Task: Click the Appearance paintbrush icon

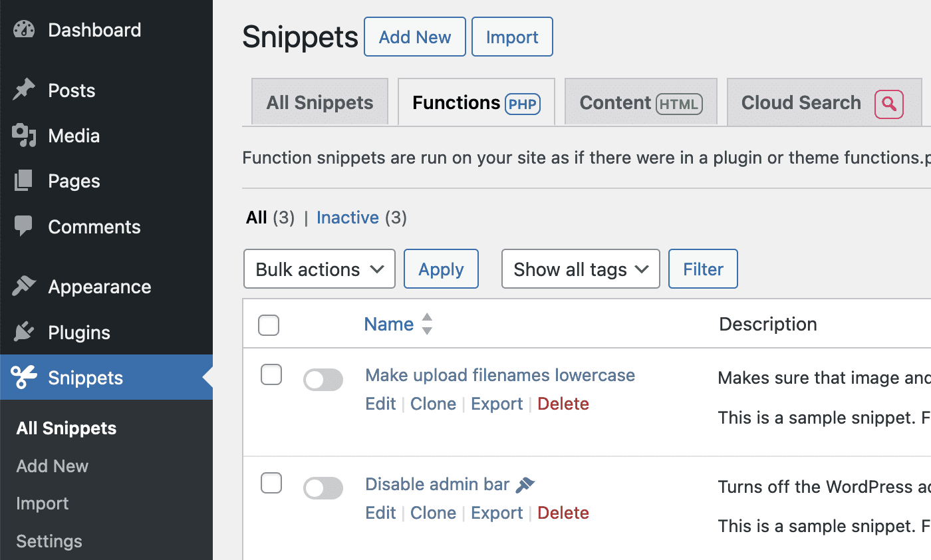Action: click(x=24, y=286)
